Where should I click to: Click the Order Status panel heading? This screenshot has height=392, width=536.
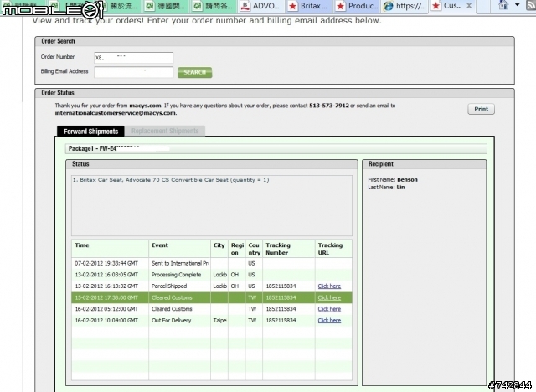click(x=58, y=93)
